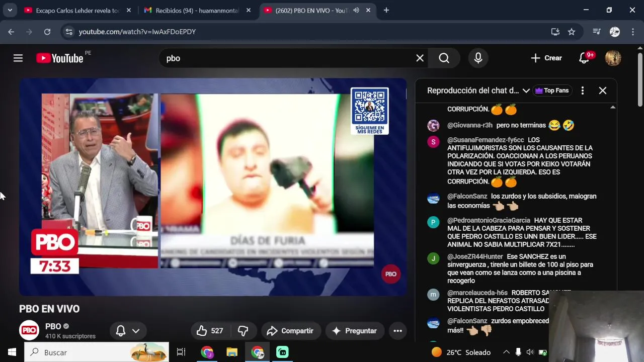Image resolution: width=644 pixels, height=362 pixels.
Task: Click the address bar URL
Action: tap(137, 32)
